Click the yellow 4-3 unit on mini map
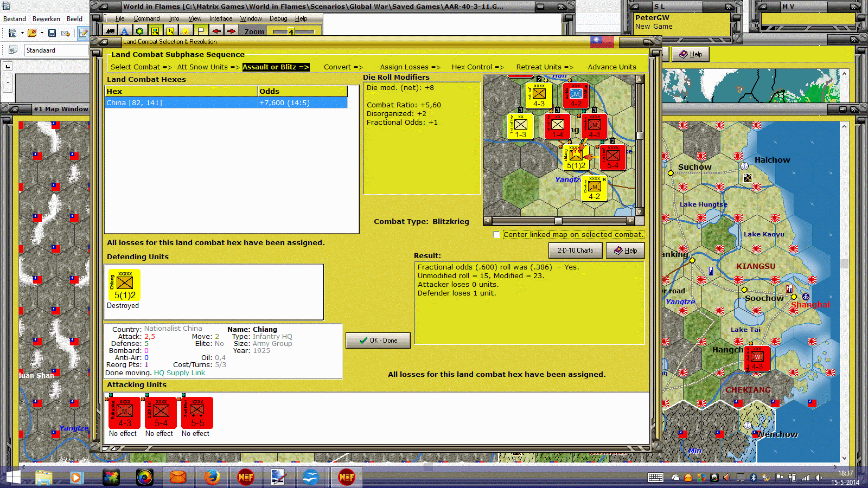This screenshot has width=868, height=488. click(x=539, y=95)
